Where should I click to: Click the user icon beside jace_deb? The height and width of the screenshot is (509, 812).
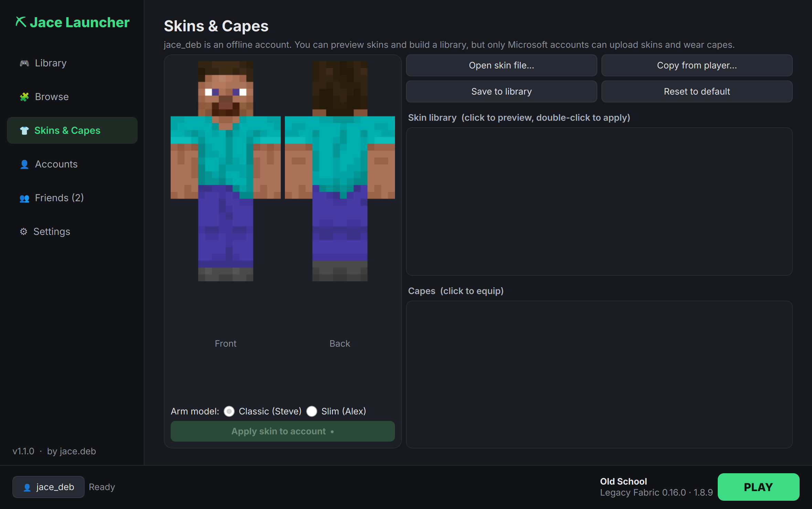27,487
